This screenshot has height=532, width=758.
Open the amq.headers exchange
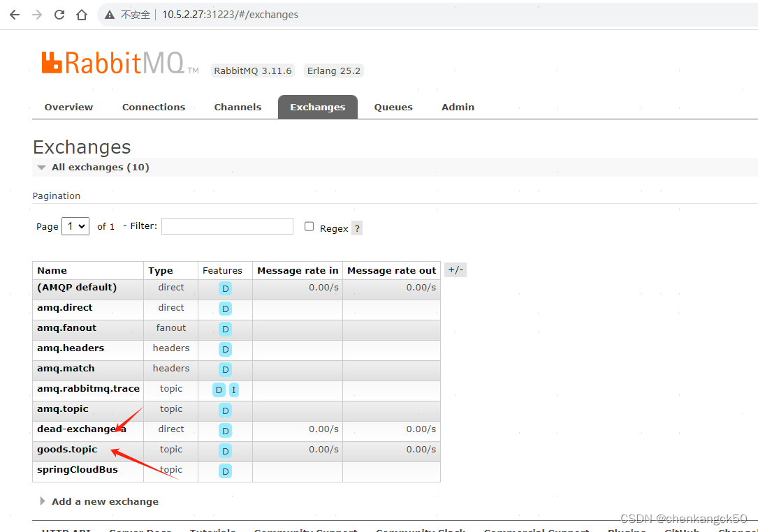[71, 348]
